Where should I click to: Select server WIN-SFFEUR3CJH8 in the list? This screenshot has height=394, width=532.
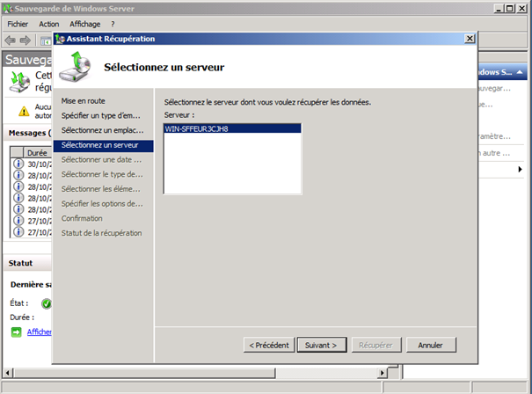point(232,128)
